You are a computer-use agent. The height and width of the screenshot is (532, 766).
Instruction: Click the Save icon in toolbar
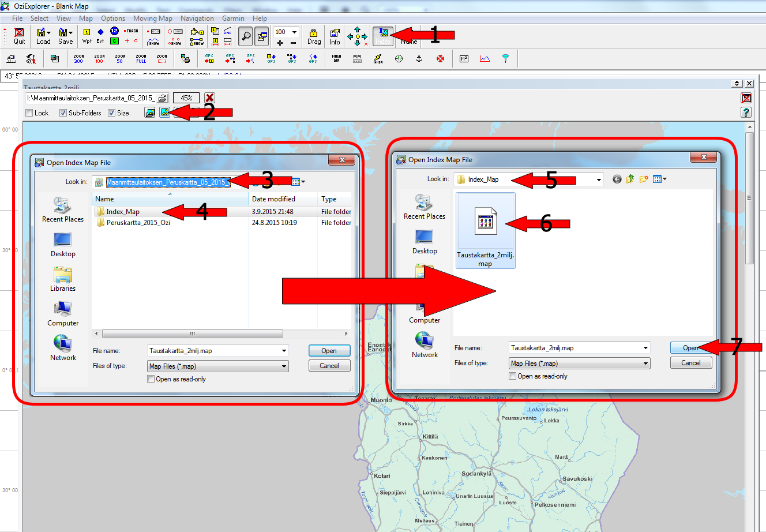pyautogui.click(x=66, y=36)
